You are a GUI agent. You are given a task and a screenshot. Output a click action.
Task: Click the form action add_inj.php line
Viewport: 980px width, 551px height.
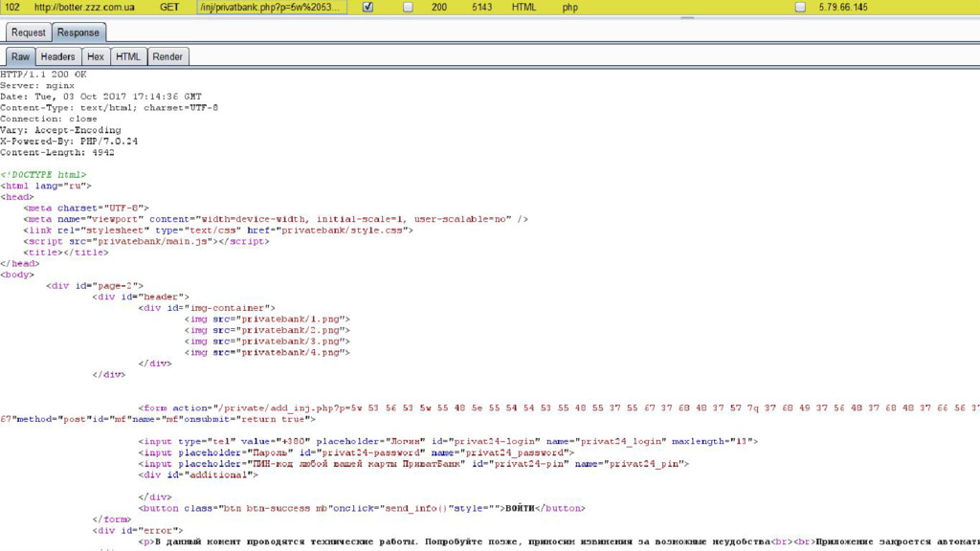coord(559,408)
